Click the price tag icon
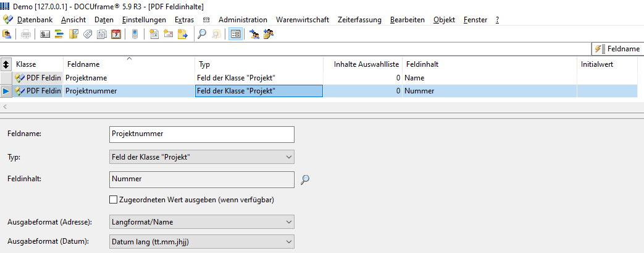Viewport: 644px width, 253px height. tap(88, 34)
